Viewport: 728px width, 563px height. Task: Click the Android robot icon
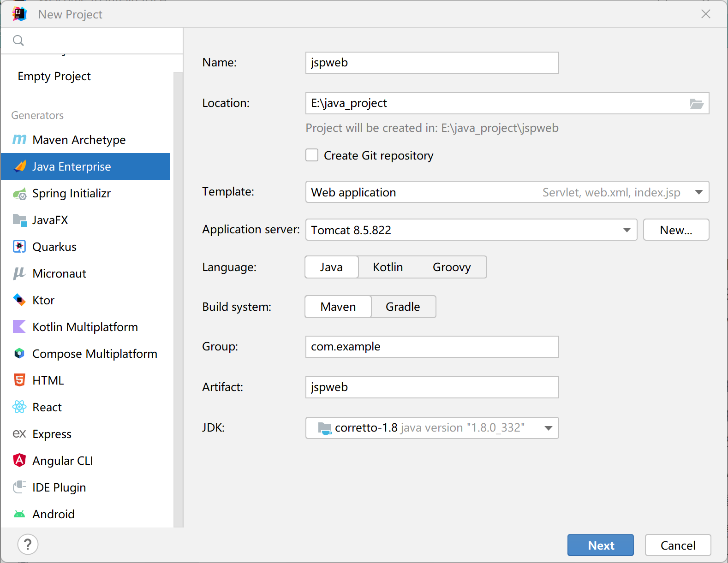click(19, 514)
